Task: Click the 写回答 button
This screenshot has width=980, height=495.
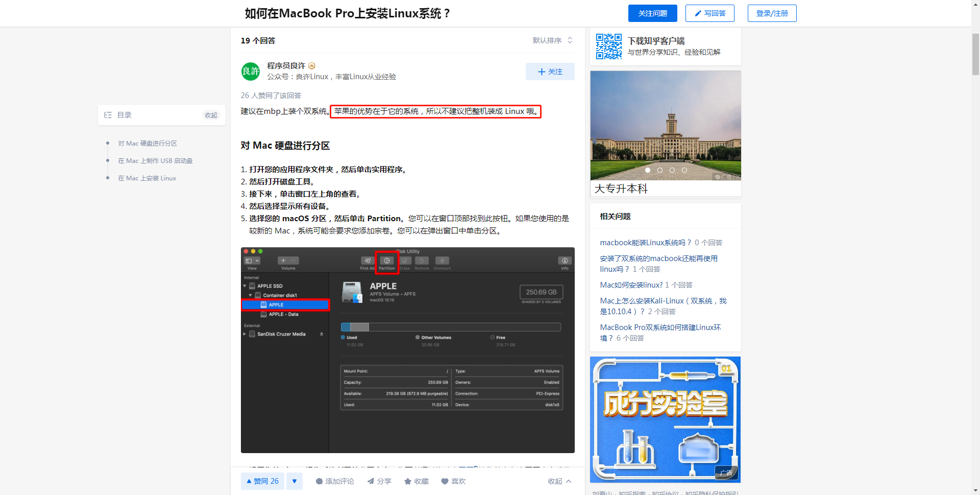Action: [x=709, y=13]
